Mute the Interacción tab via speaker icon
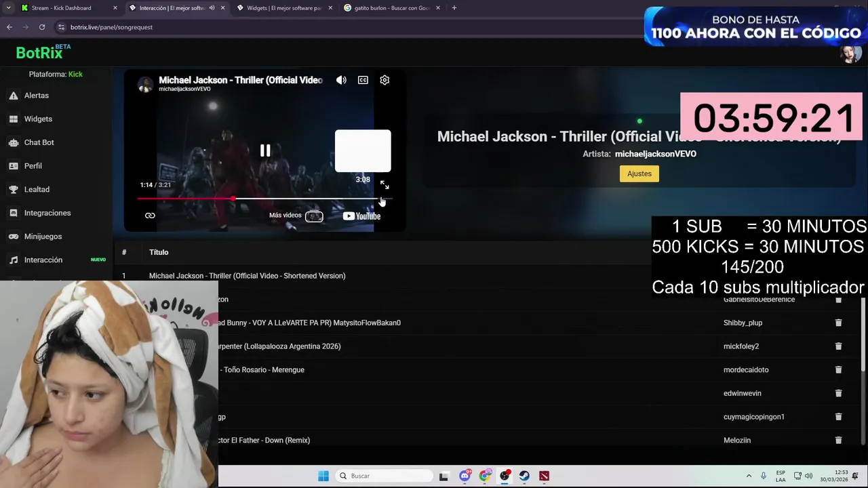 [212, 8]
